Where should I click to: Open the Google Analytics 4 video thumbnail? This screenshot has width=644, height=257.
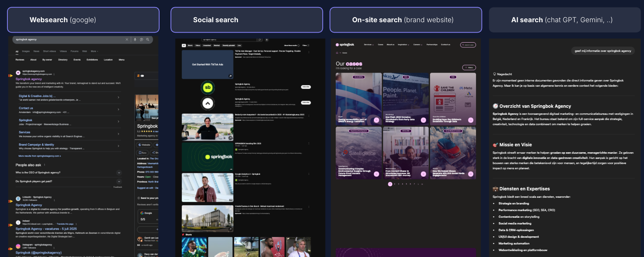(208, 187)
